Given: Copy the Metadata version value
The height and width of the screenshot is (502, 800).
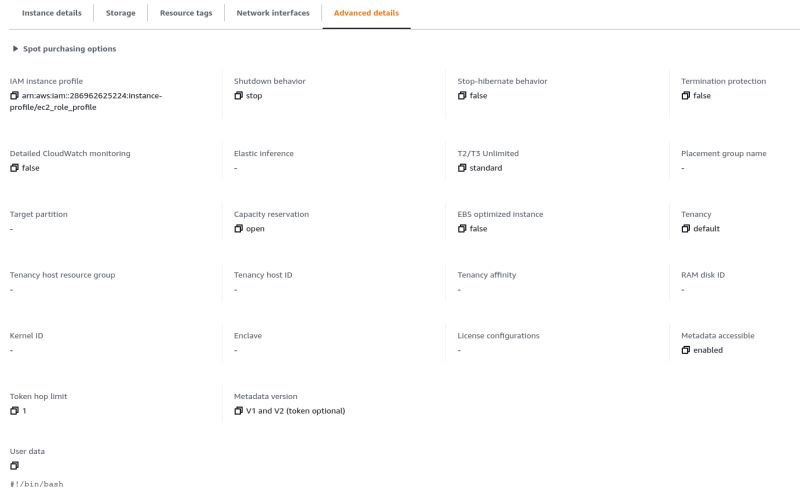Looking at the screenshot, I should point(238,411).
